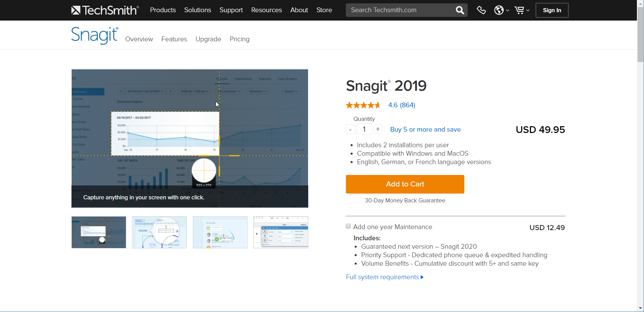
Task: Click the Full system requirements arrow icon
Action: [x=422, y=277]
